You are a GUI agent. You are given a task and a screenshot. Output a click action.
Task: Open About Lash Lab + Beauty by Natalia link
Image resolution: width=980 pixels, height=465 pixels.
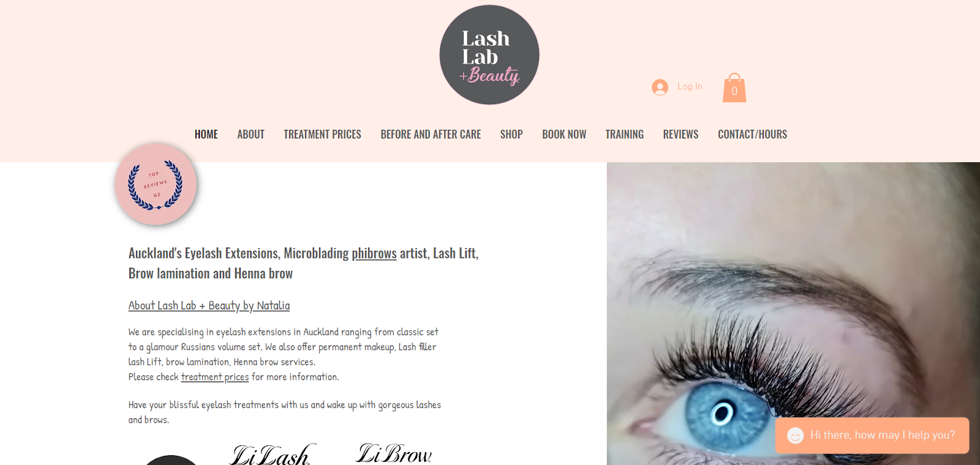pyautogui.click(x=209, y=305)
